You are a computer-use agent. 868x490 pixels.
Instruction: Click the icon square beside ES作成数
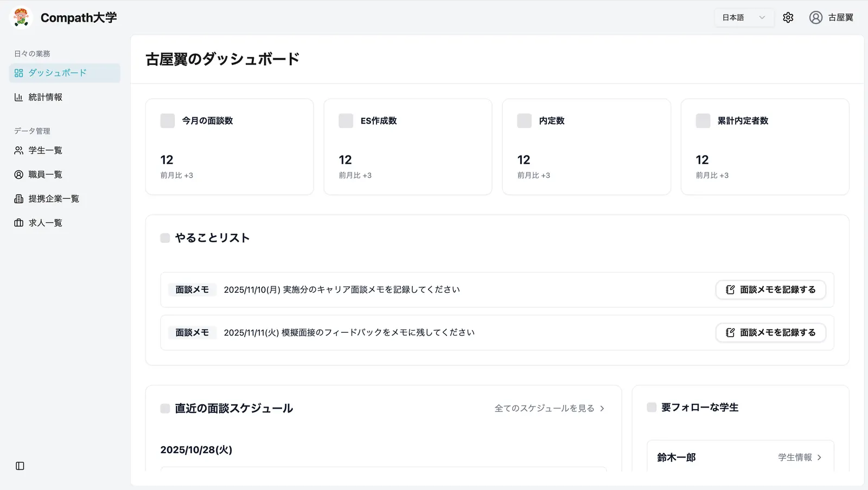[x=346, y=121]
